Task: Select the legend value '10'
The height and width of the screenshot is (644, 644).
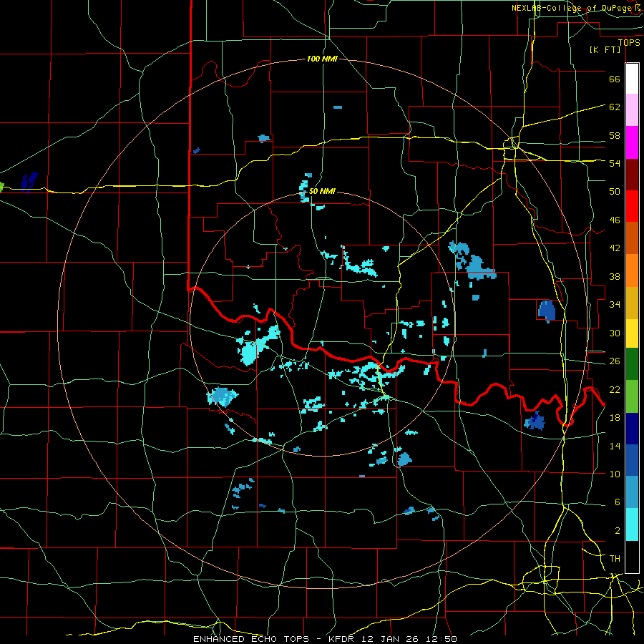Action: pos(615,474)
